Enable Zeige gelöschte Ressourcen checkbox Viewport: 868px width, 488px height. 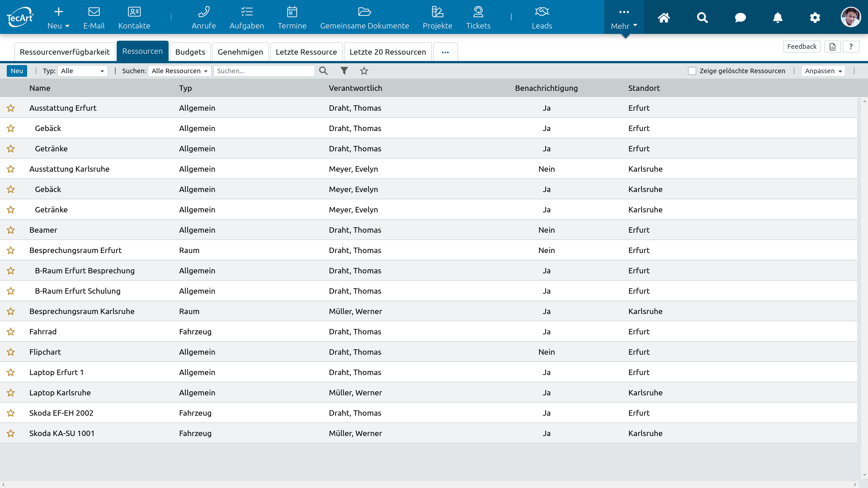692,71
